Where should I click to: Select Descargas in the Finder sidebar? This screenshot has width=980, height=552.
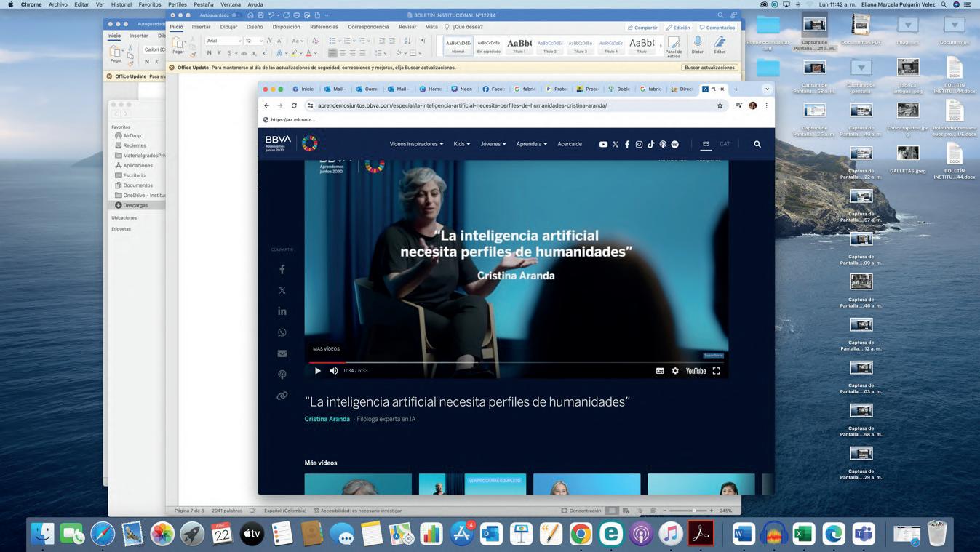135,205
